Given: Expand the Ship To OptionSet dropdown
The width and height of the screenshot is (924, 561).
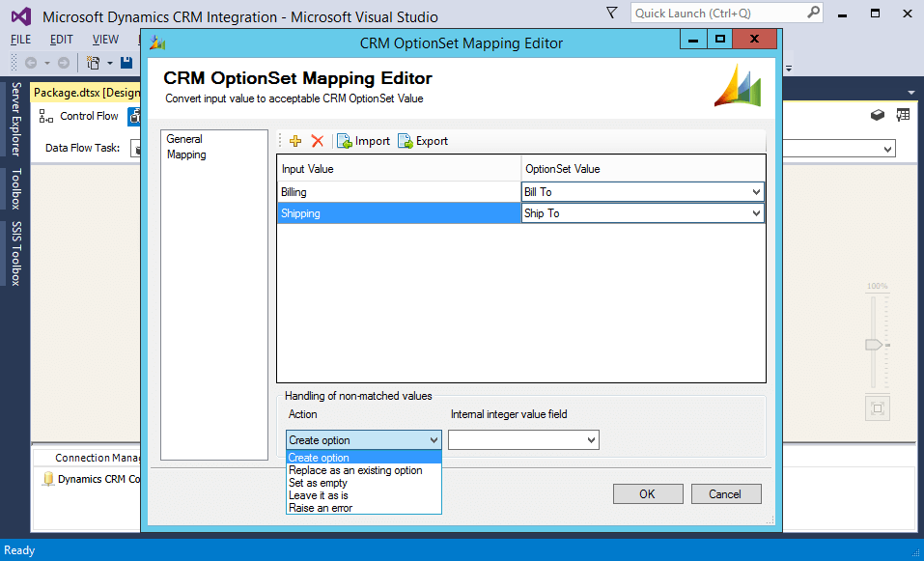Looking at the screenshot, I should pos(756,213).
